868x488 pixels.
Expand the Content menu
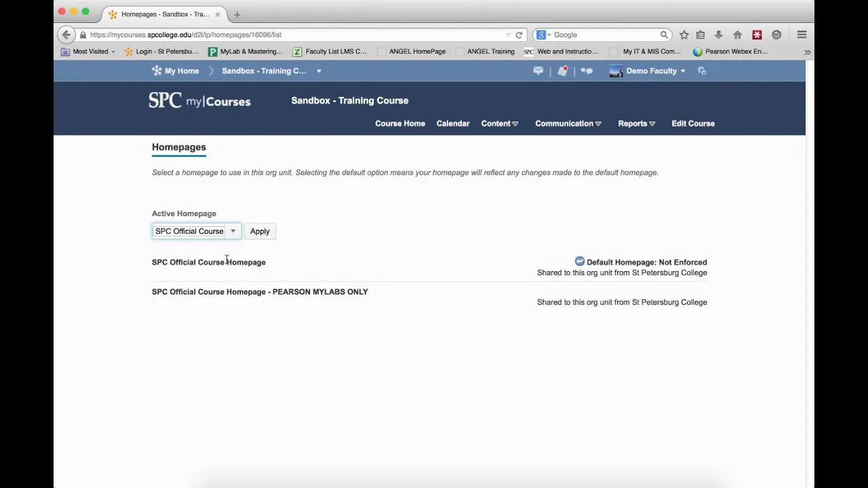coord(500,123)
